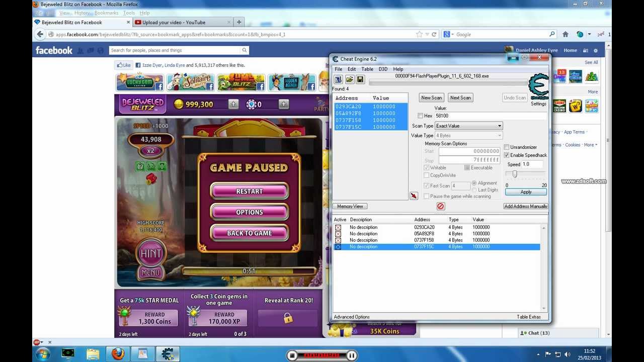Image resolution: width=644 pixels, height=362 pixels.
Task: Toggle the CopyOnWrite checkbox
Action: [x=427, y=175]
